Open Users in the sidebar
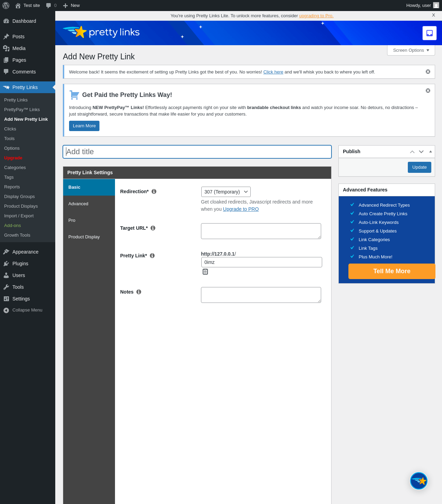This screenshot has width=442, height=504. [28, 275]
